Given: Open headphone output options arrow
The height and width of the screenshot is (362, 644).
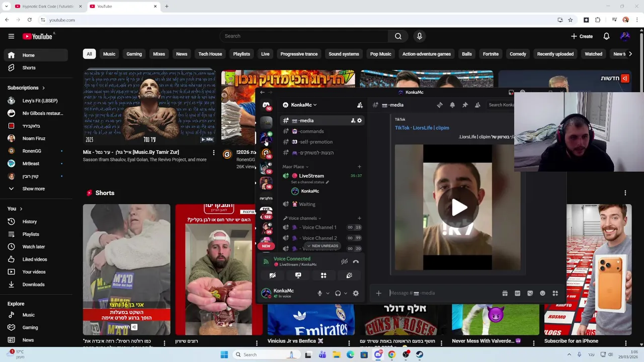Looking at the screenshot, I should [345, 293].
